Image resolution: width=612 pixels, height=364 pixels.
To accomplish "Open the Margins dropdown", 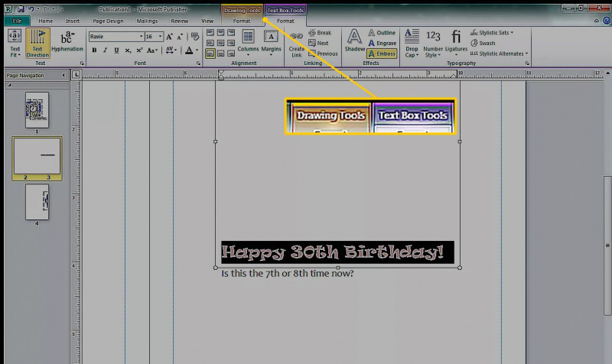I will [271, 43].
